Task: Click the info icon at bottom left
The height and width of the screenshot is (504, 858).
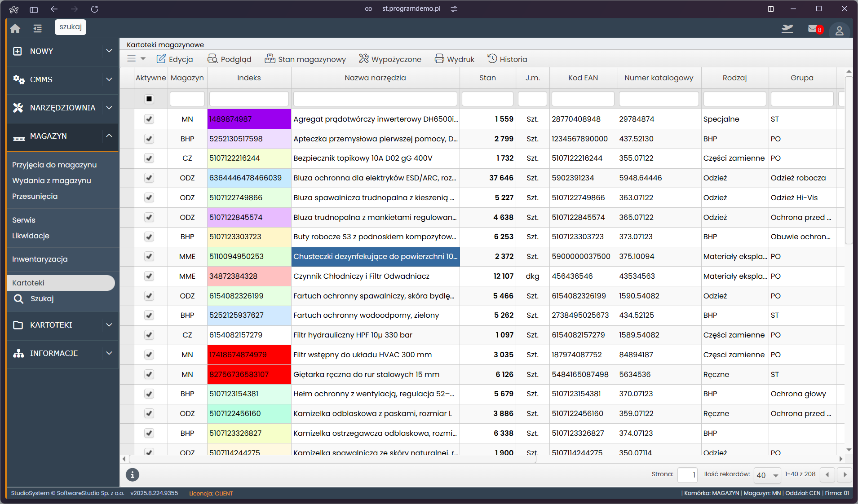Action: [132, 474]
